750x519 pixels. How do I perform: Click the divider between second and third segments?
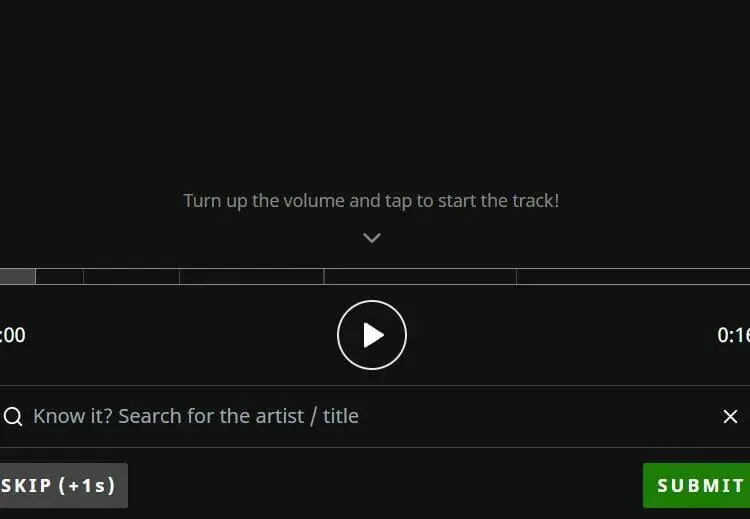pos(84,276)
